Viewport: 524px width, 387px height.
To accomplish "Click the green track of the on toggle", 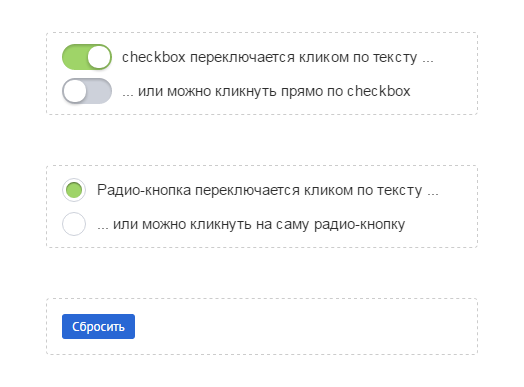I will [x=75, y=57].
